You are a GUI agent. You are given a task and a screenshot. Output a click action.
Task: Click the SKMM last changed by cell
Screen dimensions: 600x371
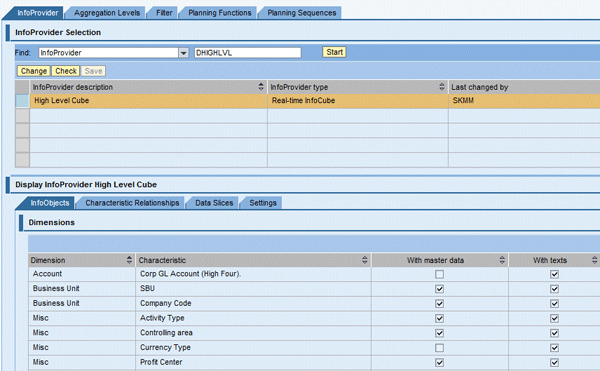pos(524,101)
